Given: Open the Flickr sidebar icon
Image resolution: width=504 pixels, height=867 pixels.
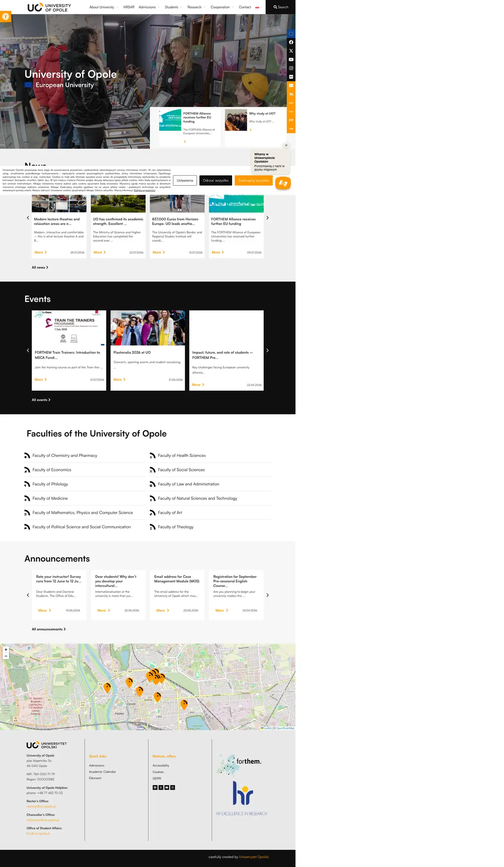Looking at the screenshot, I should [291, 77].
